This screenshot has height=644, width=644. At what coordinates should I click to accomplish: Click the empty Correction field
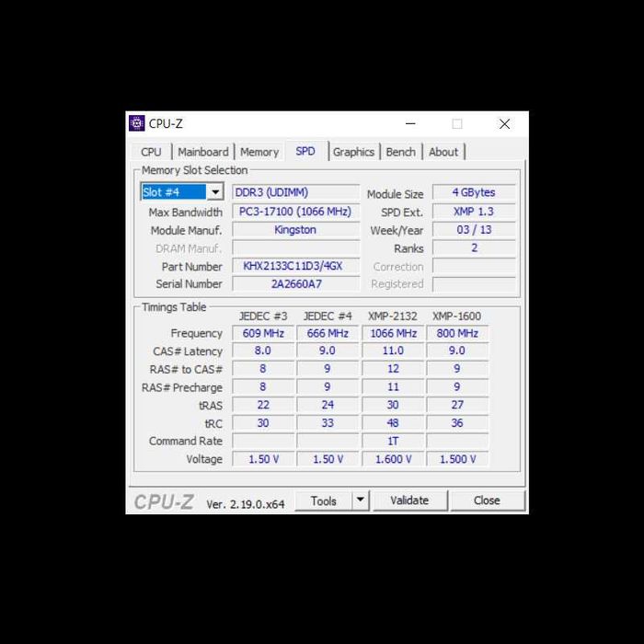pyautogui.click(x=474, y=266)
